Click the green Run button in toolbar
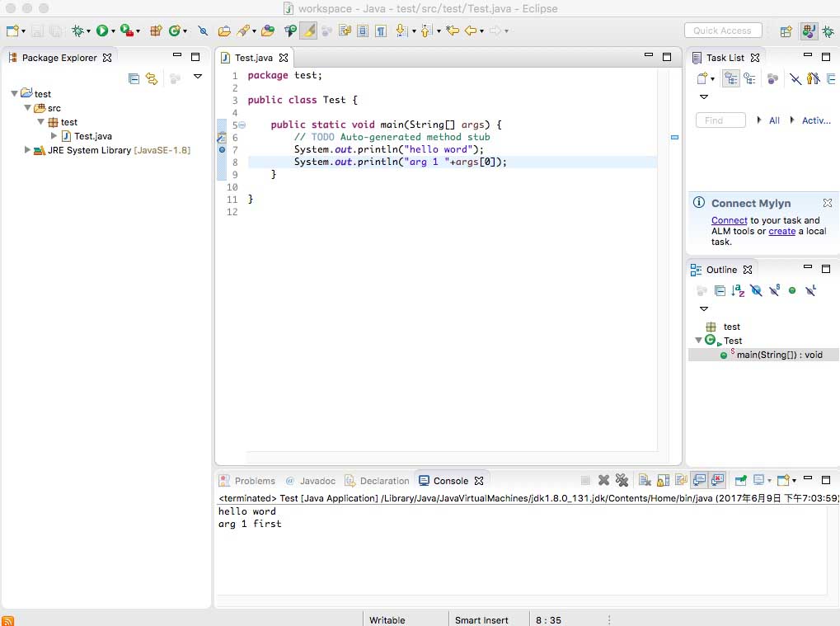Screen dimensions: 840x626 102,31
